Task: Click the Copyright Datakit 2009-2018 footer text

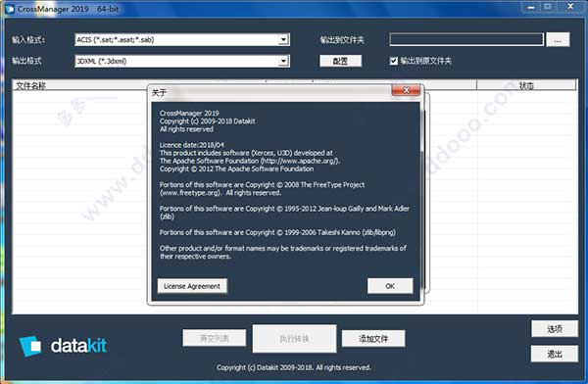Action: (294, 367)
